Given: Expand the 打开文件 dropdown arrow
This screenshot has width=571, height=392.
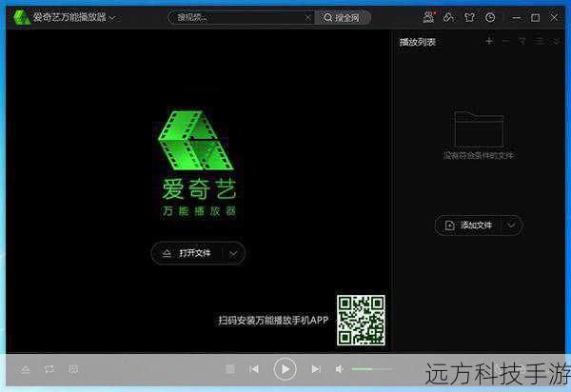Looking at the screenshot, I should click(233, 253).
